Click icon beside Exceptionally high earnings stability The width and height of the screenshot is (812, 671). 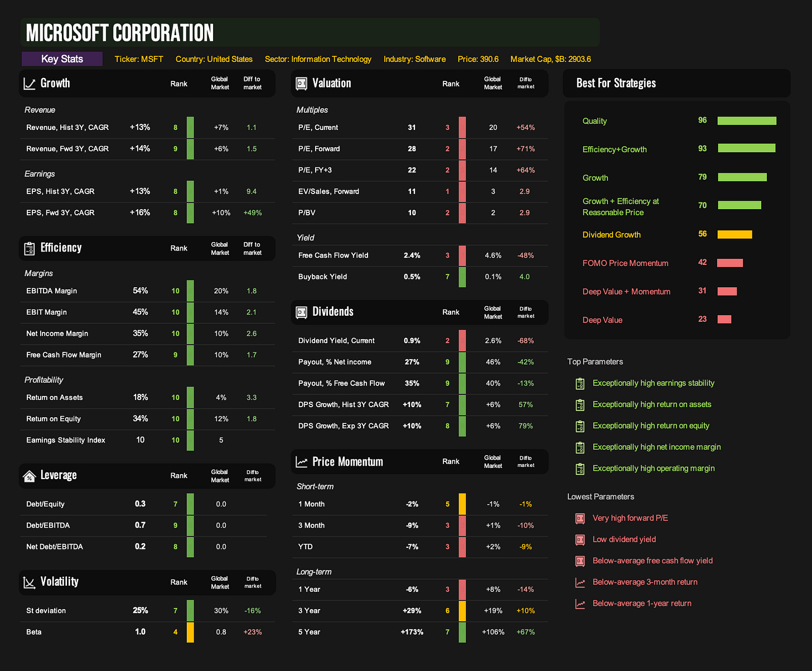pos(580,384)
